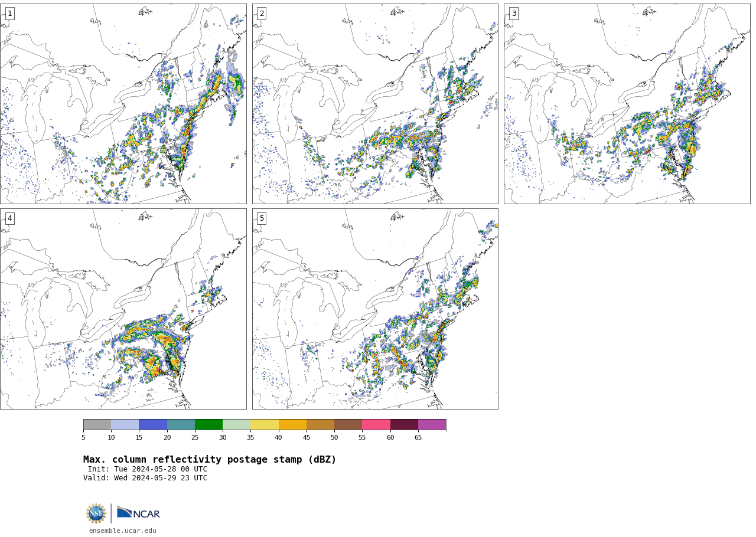Image resolution: width=756 pixels, height=537 pixels.
Task: Select the purple 65+ dBZ swatch
Action: (x=432, y=425)
